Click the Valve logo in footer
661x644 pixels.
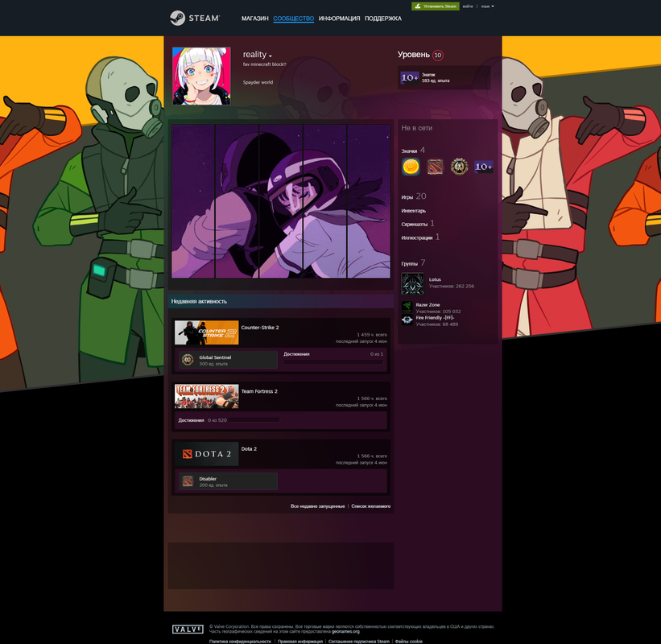coord(188,630)
